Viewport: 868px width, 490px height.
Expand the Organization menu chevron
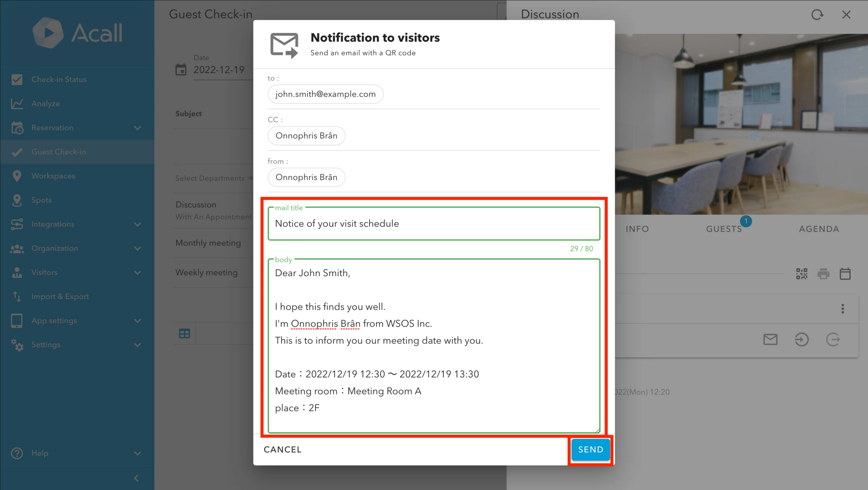click(137, 248)
